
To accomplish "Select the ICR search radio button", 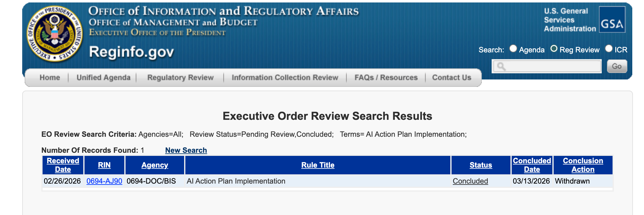I will 609,49.
